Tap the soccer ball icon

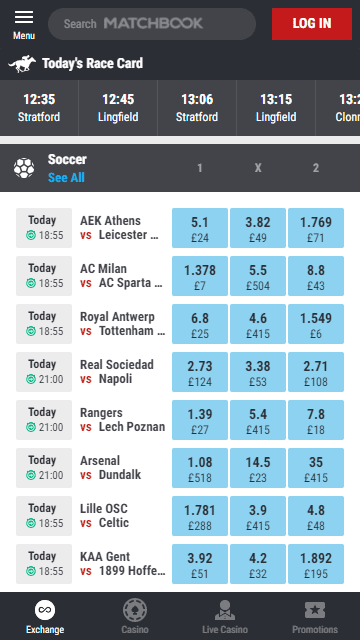pyautogui.click(x=24, y=168)
